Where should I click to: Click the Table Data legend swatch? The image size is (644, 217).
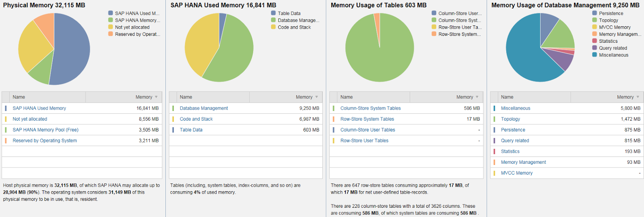click(x=273, y=13)
